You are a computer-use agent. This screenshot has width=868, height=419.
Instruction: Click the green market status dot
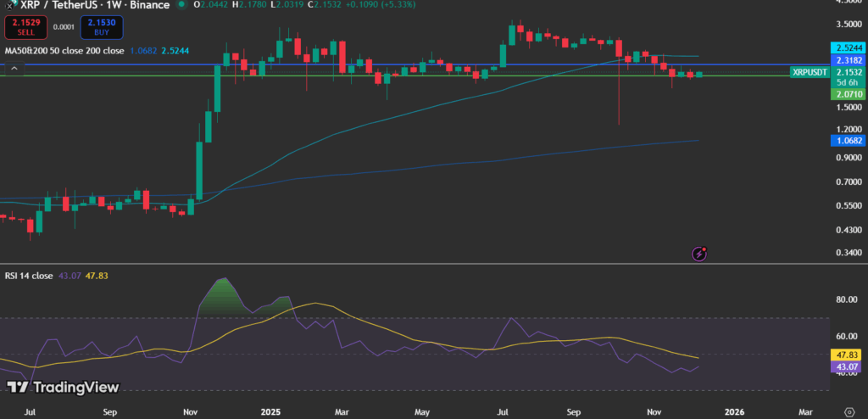click(181, 4)
